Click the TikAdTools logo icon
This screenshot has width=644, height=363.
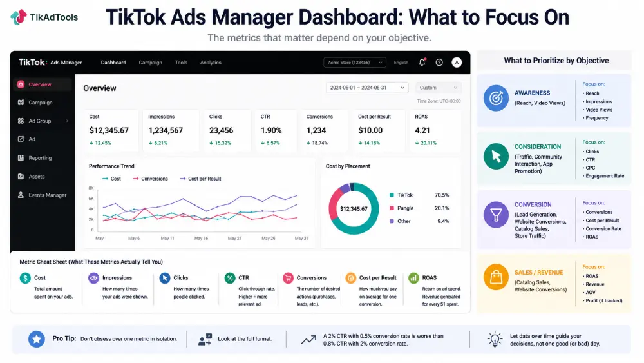pos(19,17)
